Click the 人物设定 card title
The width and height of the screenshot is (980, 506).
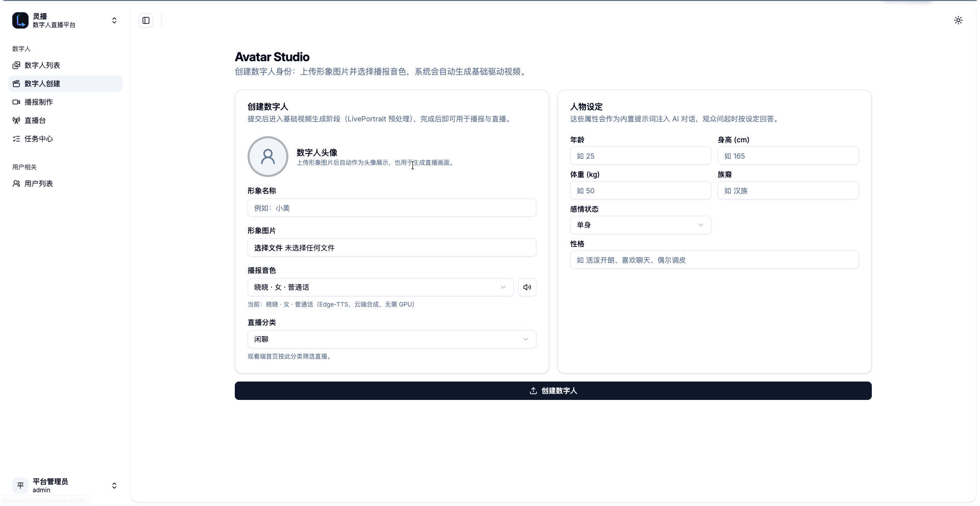point(586,107)
